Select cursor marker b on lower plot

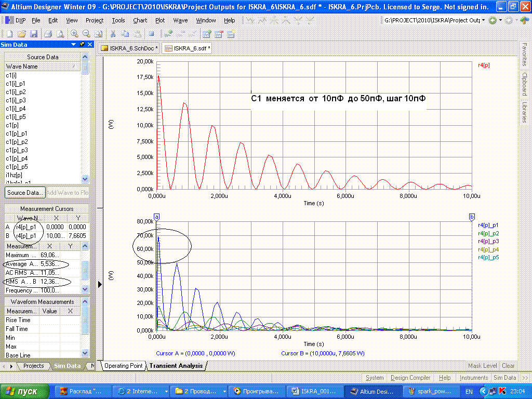(x=472, y=217)
